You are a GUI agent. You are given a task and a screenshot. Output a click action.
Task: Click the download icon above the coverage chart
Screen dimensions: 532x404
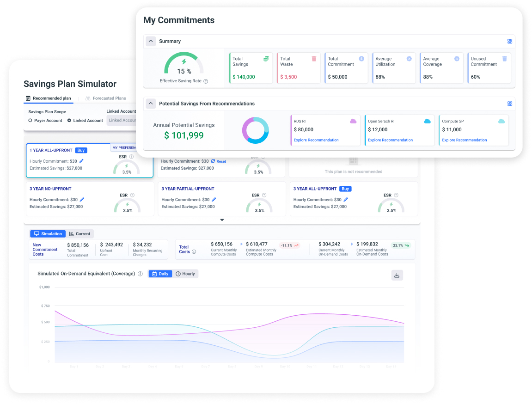tap(397, 275)
